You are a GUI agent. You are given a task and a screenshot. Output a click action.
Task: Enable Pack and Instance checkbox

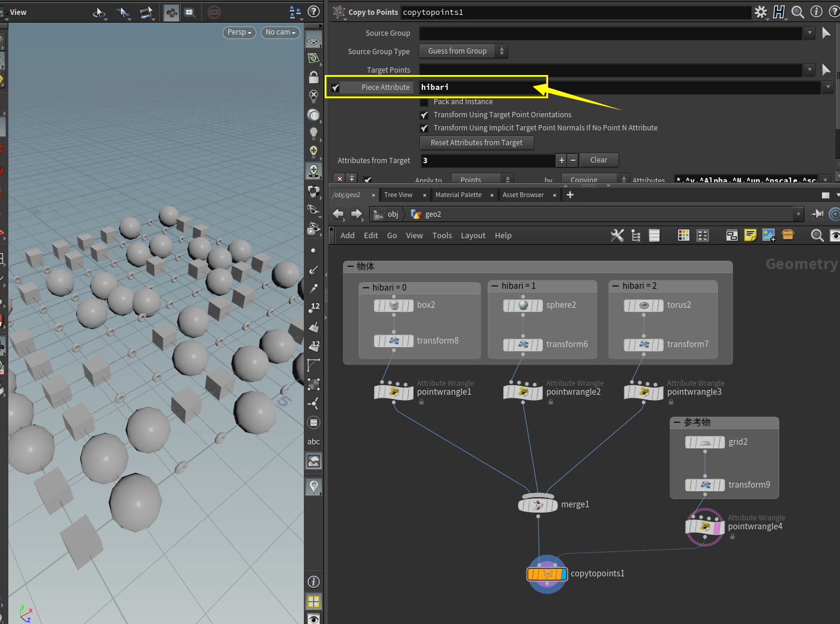point(424,102)
